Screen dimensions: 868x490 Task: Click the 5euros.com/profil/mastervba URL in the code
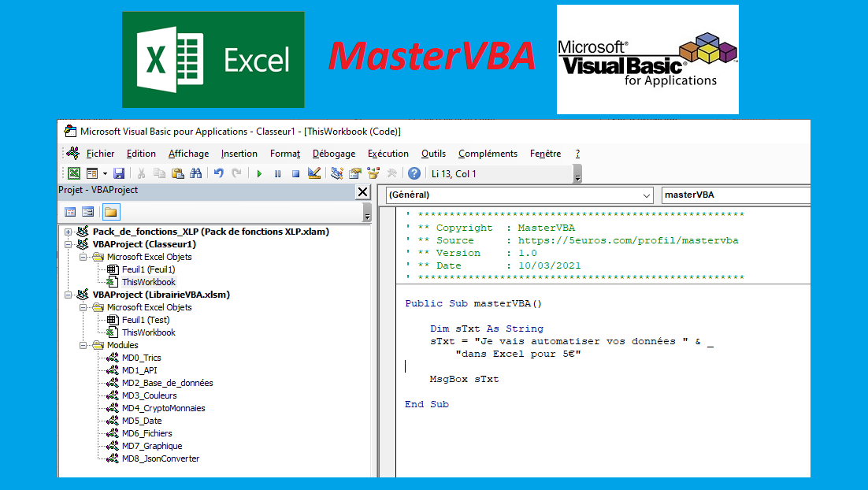click(x=628, y=241)
